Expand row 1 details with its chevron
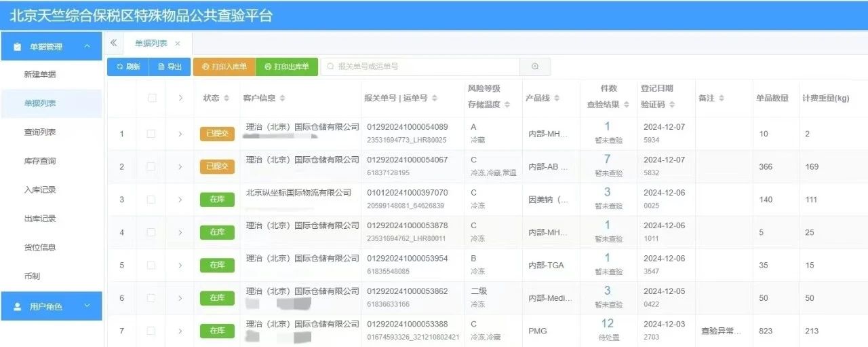Viewport: 868px width, 347px height. click(x=180, y=134)
